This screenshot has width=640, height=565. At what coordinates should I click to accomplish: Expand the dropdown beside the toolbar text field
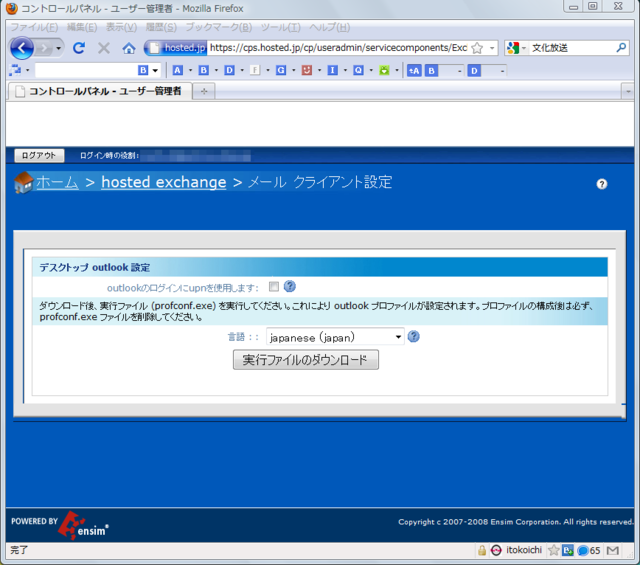tap(155, 70)
